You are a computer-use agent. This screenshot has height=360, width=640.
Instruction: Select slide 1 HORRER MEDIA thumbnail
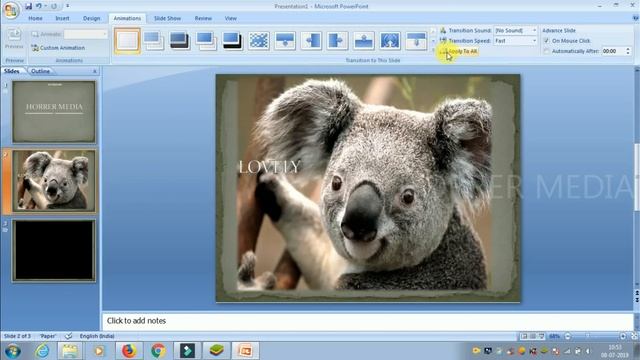(54, 111)
